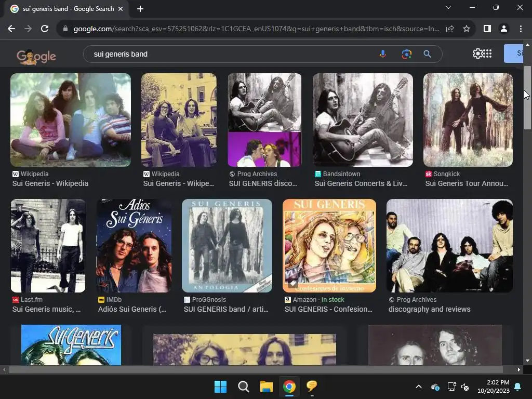Click the blue Sign in button
The width and height of the screenshot is (532, 399).
click(x=513, y=54)
